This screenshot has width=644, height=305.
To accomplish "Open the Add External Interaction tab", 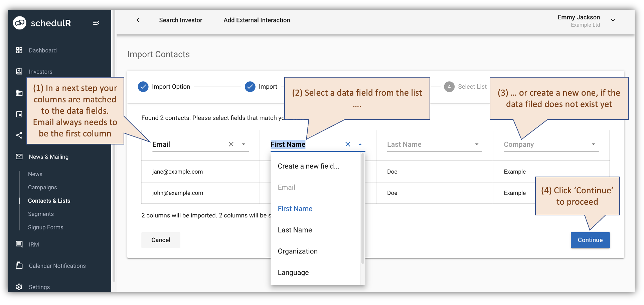I will click(x=257, y=20).
